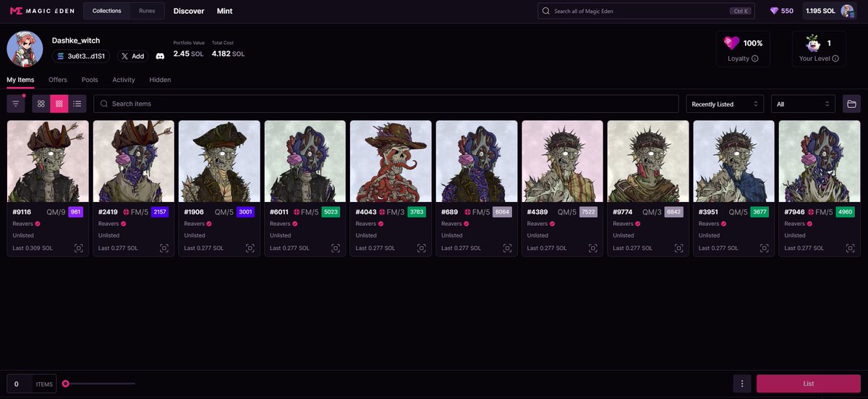The width and height of the screenshot is (868, 399).
Task: Switch to list view
Action: coord(77,104)
